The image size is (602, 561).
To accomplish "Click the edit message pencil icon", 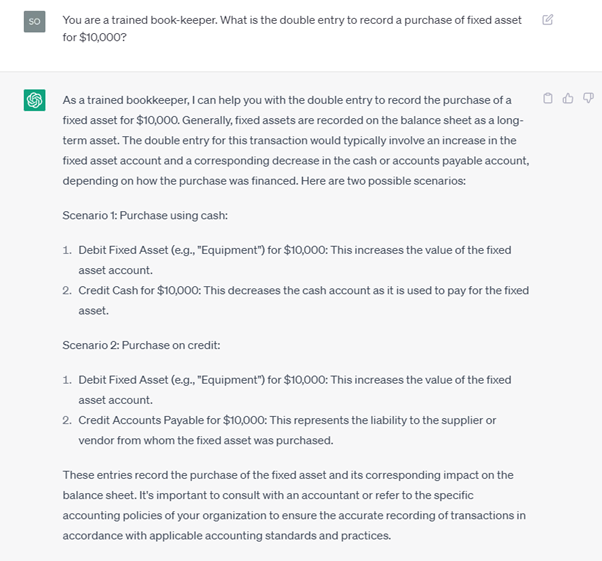I will point(547,20).
